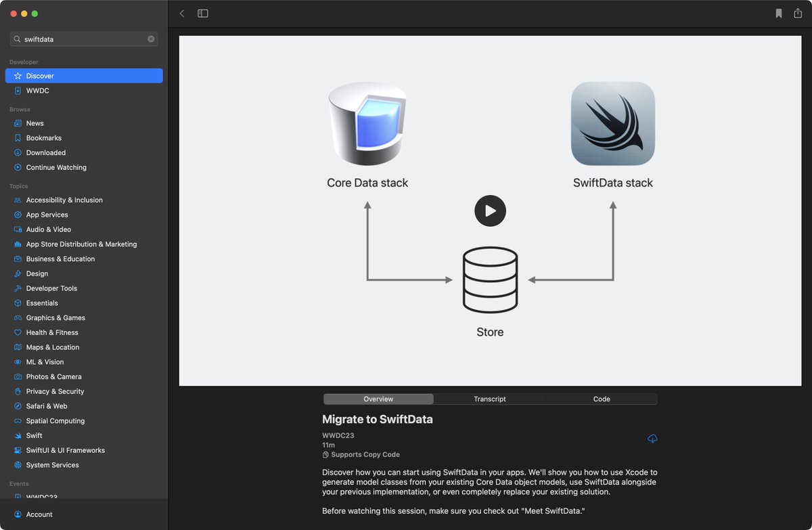This screenshot has height=530, width=812.
Task: Select Privacy & Security hand icon
Action: click(18, 391)
